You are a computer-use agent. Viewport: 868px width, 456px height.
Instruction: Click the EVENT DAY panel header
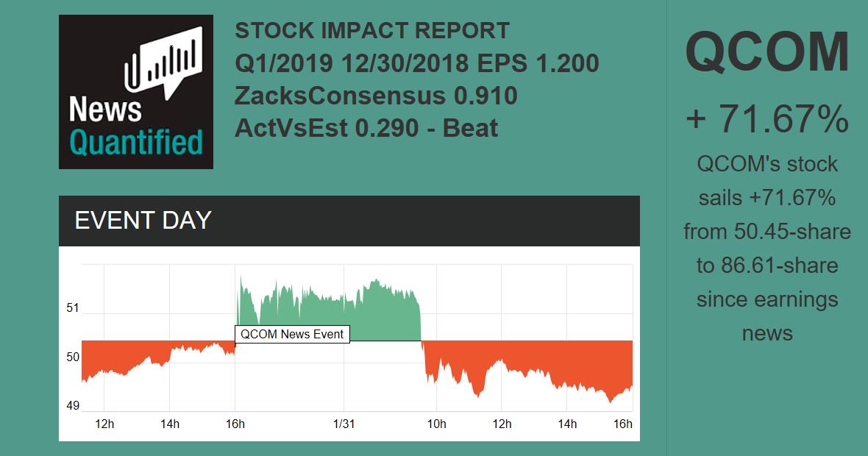click(349, 221)
